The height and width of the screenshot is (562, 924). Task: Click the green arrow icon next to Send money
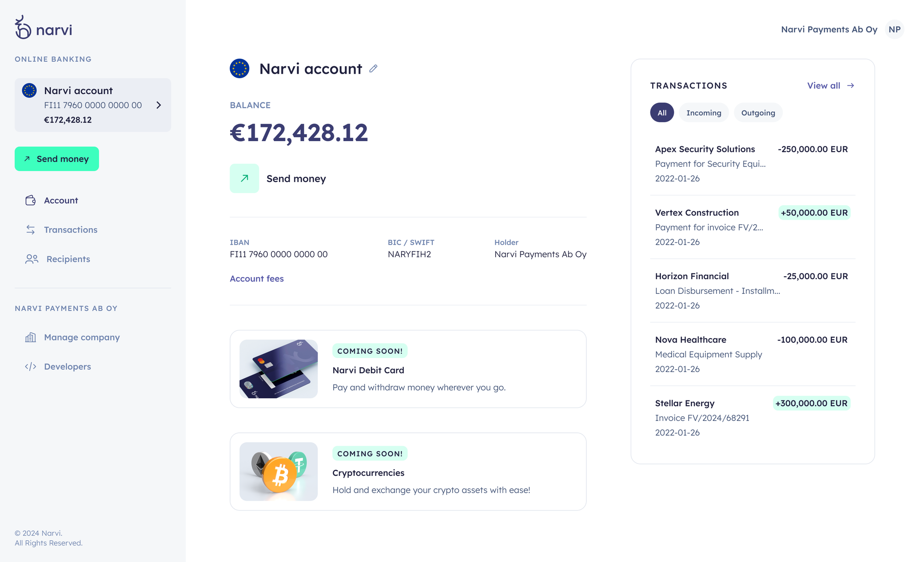coord(244,178)
